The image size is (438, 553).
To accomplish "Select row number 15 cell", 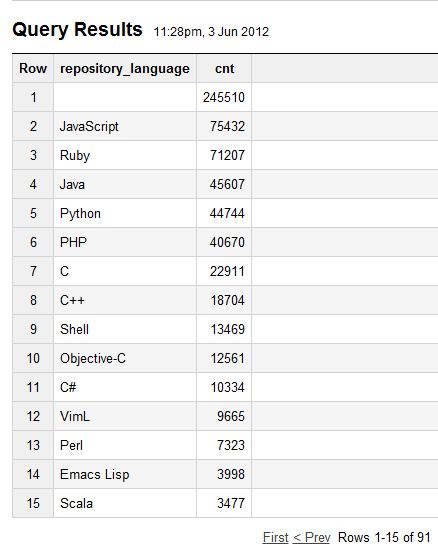I will (x=33, y=503).
